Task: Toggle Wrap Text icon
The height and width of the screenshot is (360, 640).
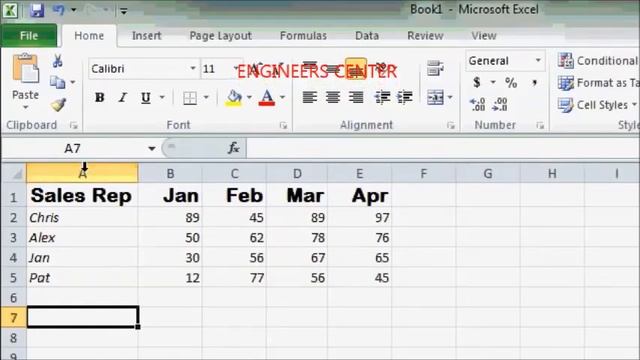Action: [x=435, y=68]
